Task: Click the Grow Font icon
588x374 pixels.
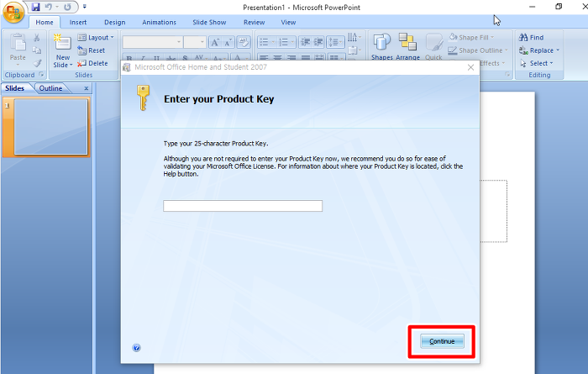Action: click(x=215, y=42)
